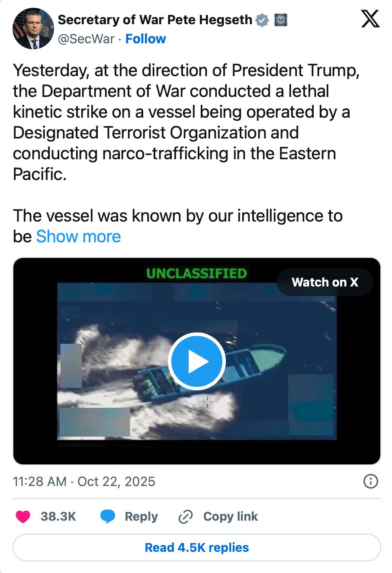
Task: Click the Department of War affiliation badge
Action: pyautogui.click(x=281, y=20)
